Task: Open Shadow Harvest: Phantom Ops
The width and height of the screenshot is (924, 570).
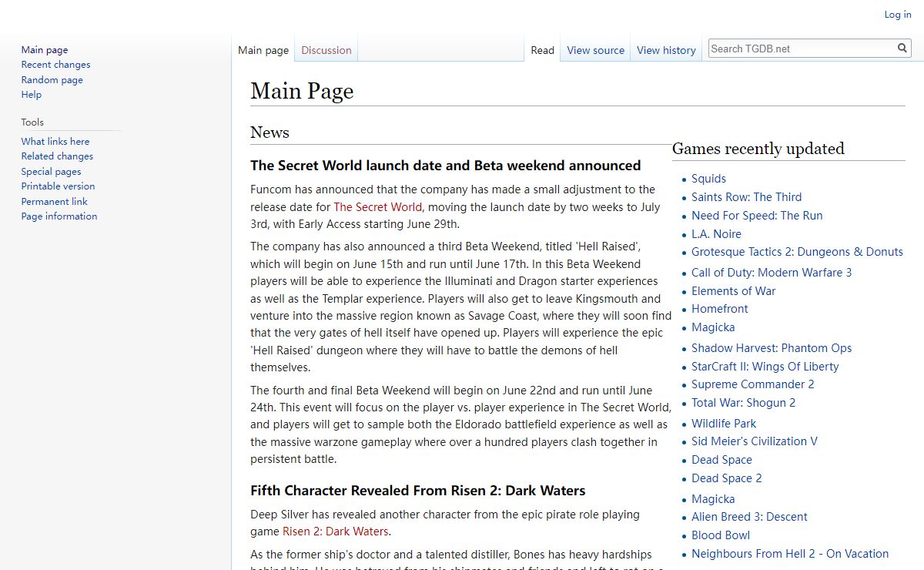Action: tap(772, 348)
